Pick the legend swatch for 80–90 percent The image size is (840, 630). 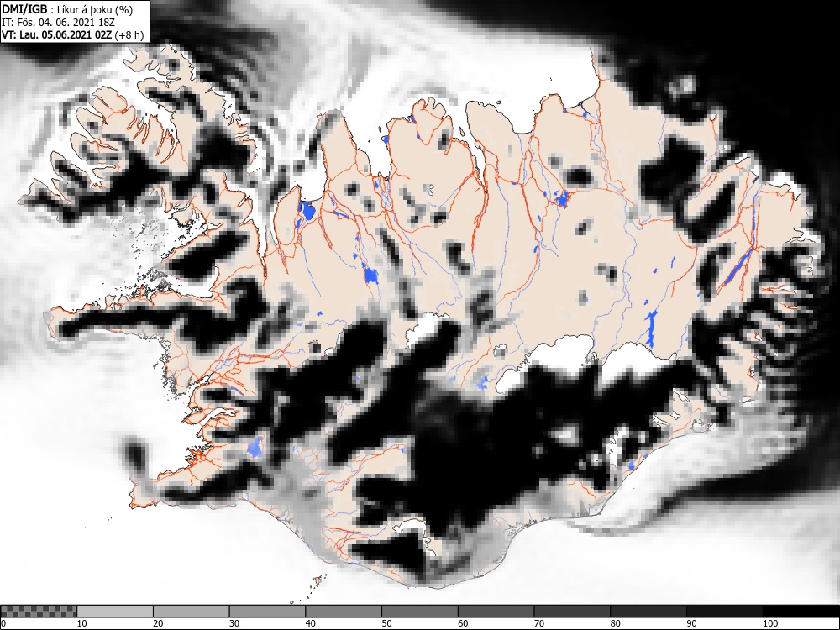click(648, 612)
